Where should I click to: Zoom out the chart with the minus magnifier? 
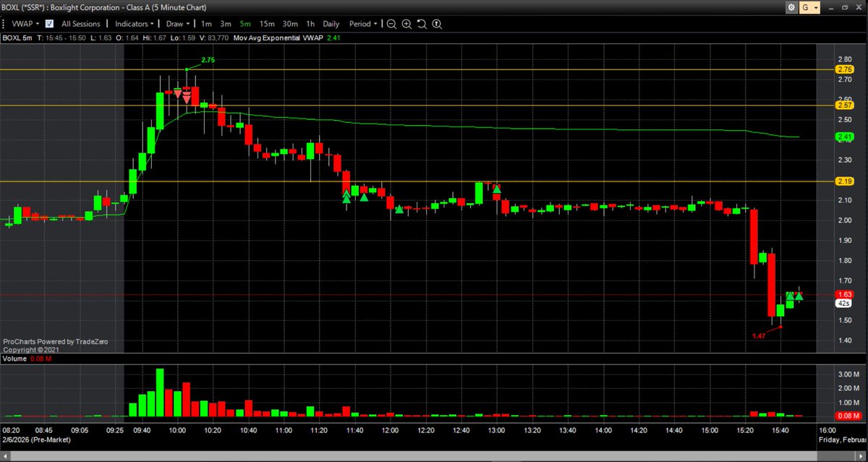[391, 24]
